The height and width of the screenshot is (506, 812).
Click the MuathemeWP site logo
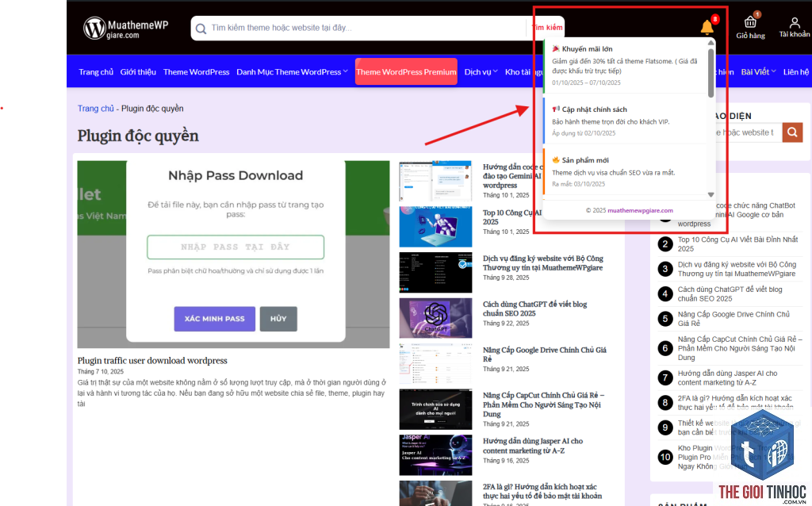pos(126,28)
